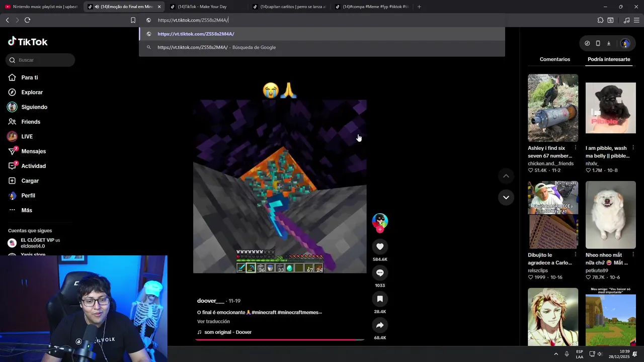Open the volume control in the taskbar
The image size is (644, 362).
point(599,354)
